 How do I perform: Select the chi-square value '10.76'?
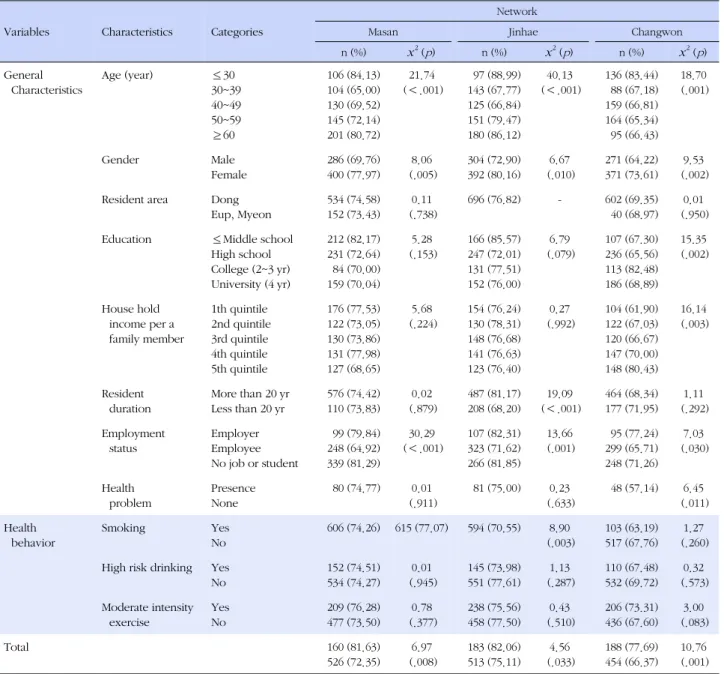[x=694, y=647]
